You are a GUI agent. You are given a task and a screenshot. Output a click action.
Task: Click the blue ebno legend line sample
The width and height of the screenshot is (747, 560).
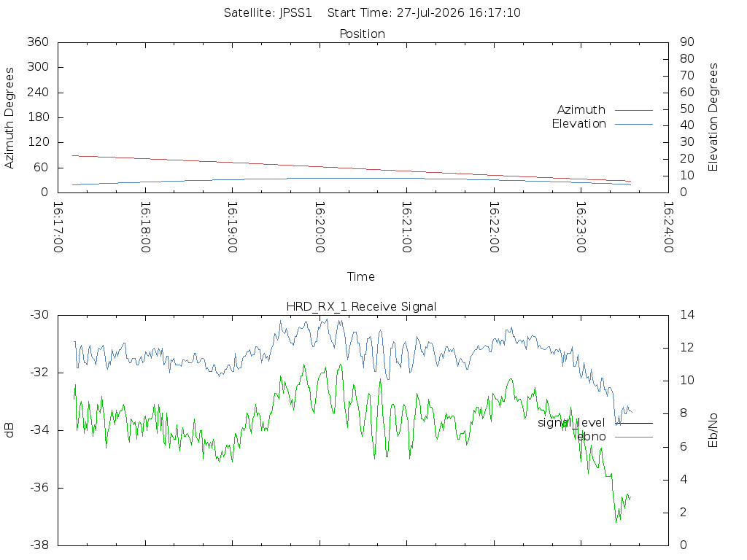pos(634,437)
